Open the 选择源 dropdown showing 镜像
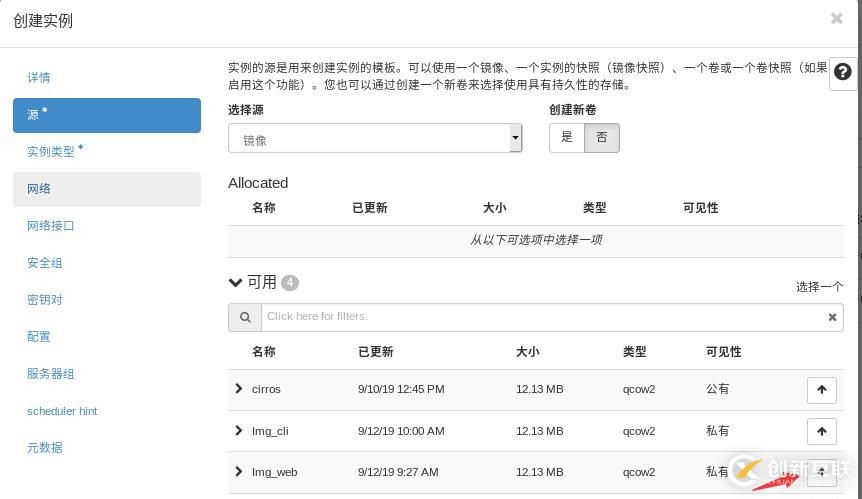Screen dimensions: 862x499 click(x=375, y=138)
